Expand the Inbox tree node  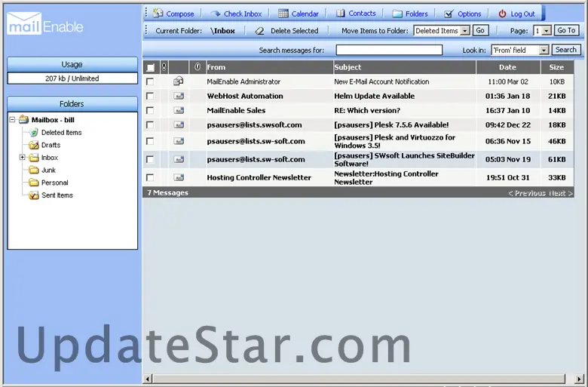tap(23, 157)
